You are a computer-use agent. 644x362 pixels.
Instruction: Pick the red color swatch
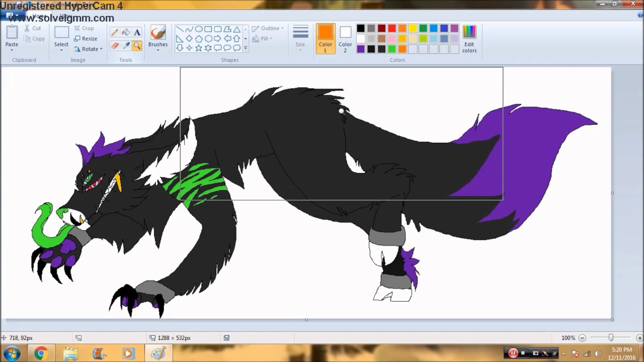point(392,29)
